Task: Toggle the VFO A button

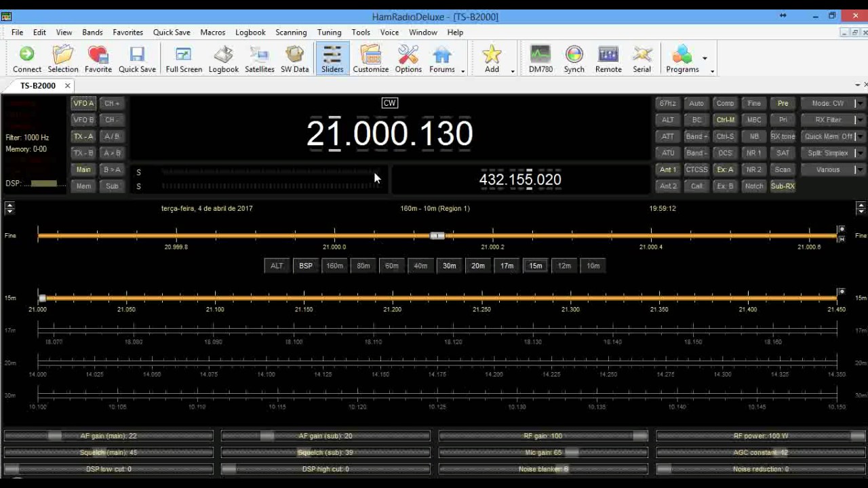Action: coord(83,103)
